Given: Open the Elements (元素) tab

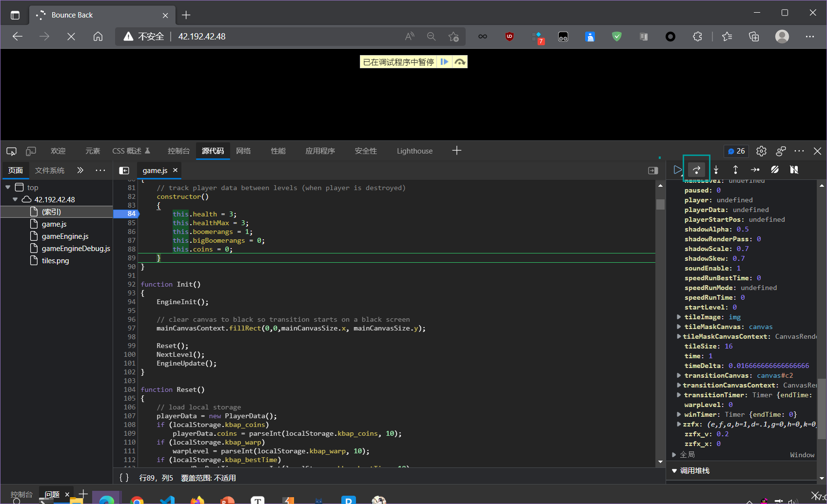Looking at the screenshot, I should 93,151.
